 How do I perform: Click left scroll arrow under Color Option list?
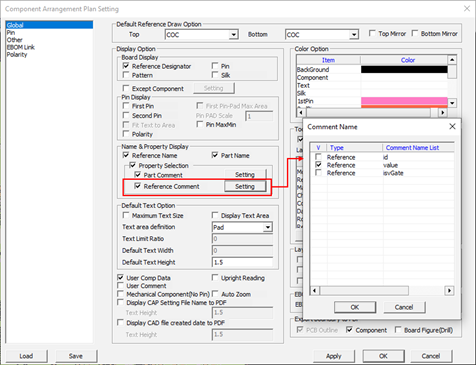(300, 112)
